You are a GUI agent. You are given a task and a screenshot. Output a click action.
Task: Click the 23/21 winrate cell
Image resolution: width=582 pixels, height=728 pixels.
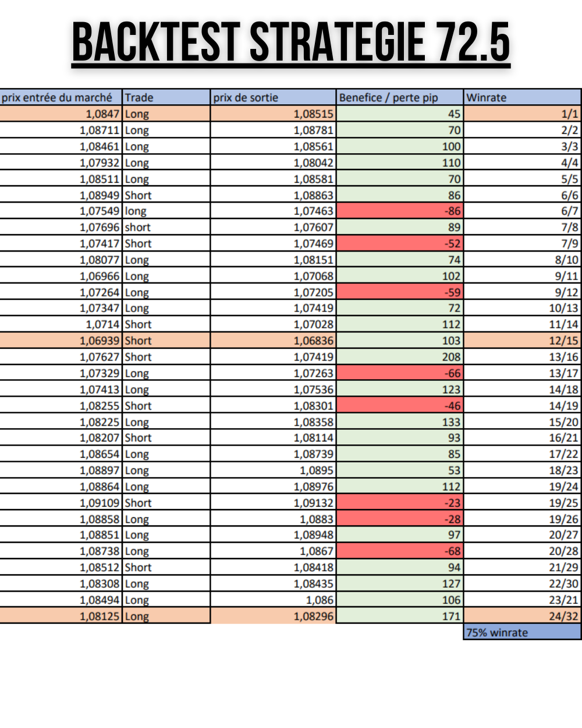pos(522,600)
